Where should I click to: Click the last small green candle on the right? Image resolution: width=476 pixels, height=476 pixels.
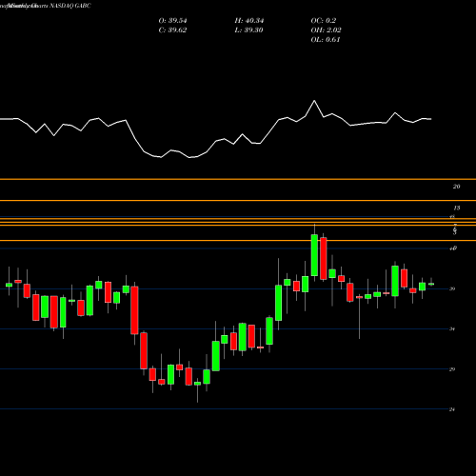coord(431,284)
